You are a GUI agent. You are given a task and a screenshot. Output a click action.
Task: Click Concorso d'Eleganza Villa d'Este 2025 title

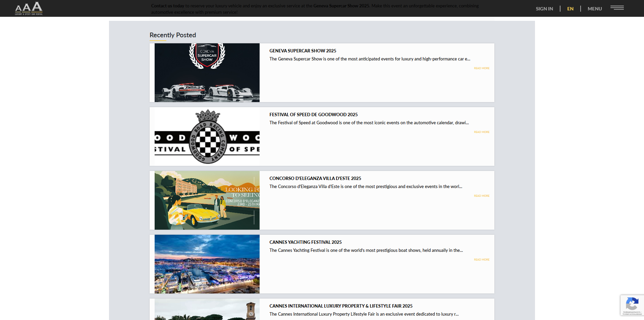pyautogui.click(x=315, y=178)
